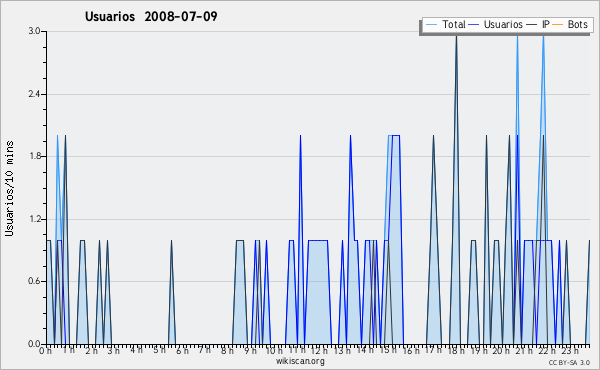600x370 pixels.
Task: Click the 0.0 y-axis value
Action: (34, 344)
